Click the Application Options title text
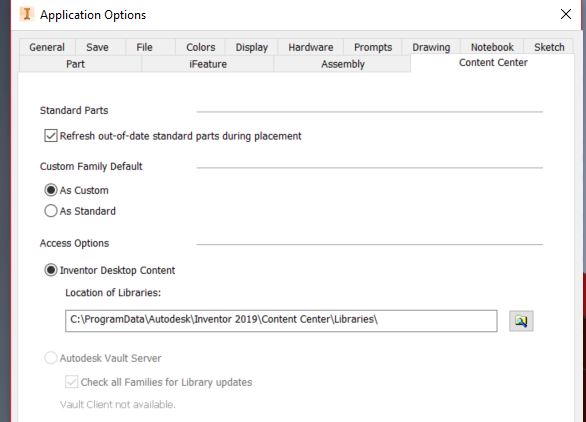This screenshot has height=422, width=586. click(93, 15)
